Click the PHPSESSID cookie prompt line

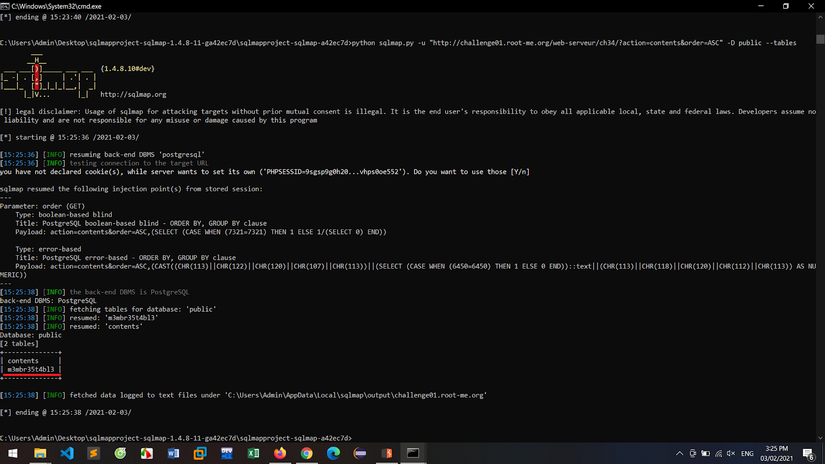(x=265, y=172)
